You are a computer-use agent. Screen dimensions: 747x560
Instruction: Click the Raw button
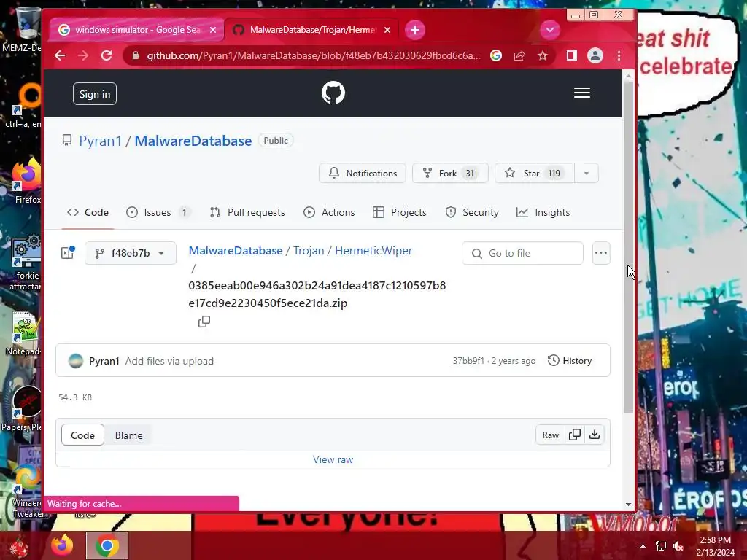click(550, 435)
